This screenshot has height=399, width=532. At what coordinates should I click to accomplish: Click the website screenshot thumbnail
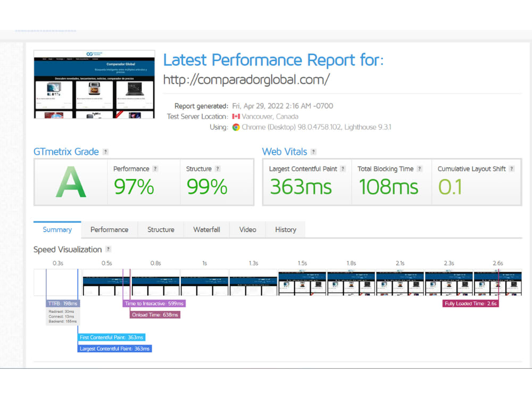coord(94,84)
